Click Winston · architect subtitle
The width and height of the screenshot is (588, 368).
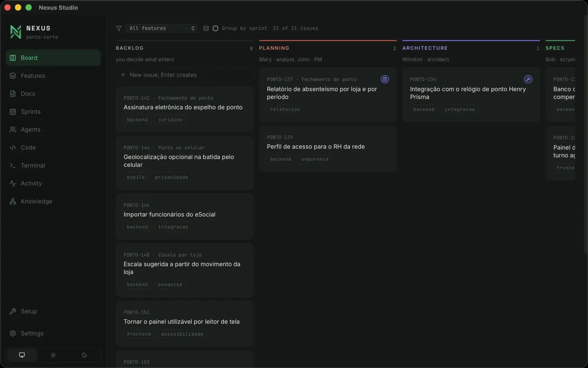point(425,59)
